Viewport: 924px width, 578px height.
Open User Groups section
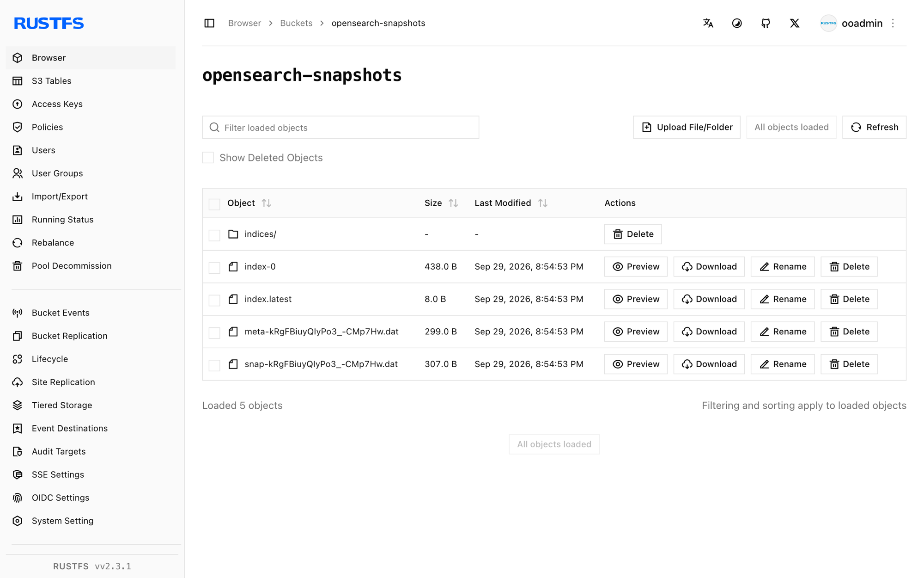(x=91, y=173)
